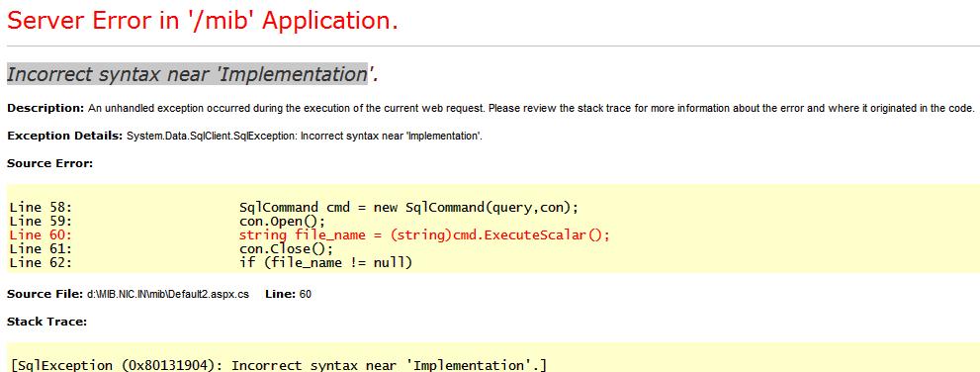The image size is (980, 372).
Task: Select the highlighted 'Incorrect syntax near Implementation' subtitle
Action: pos(193,74)
